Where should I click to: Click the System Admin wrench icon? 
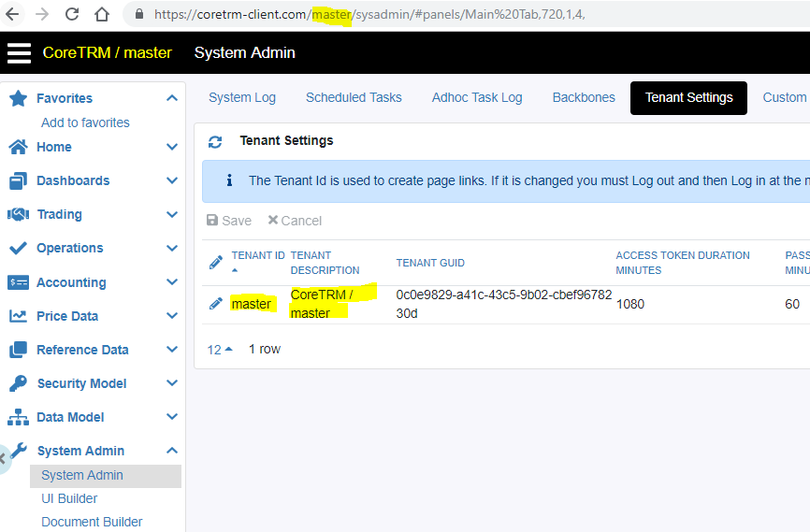point(19,451)
